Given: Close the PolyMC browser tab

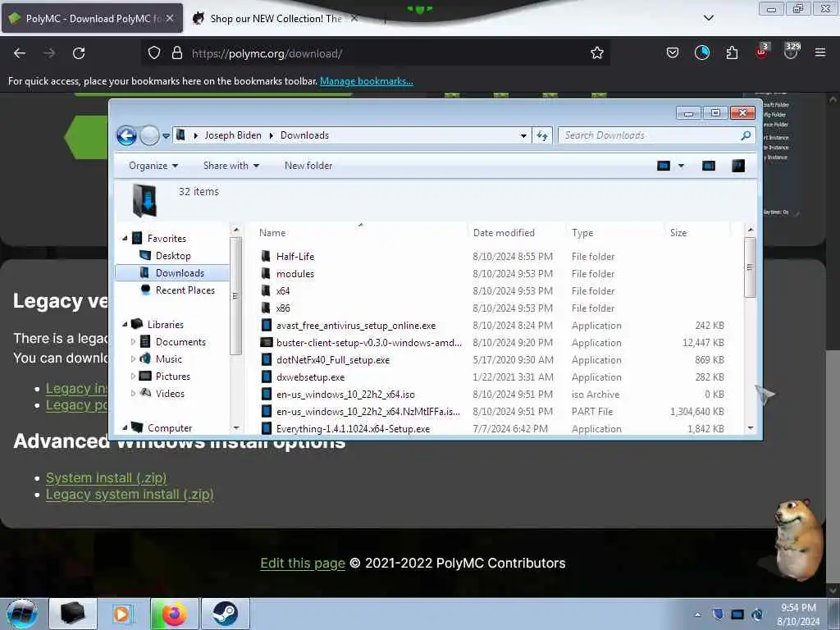Looking at the screenshot, I should click(x=170, y=18).
